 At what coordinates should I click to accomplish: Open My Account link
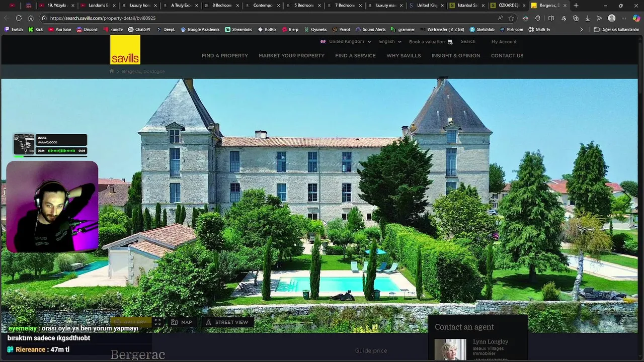point(504,42)
